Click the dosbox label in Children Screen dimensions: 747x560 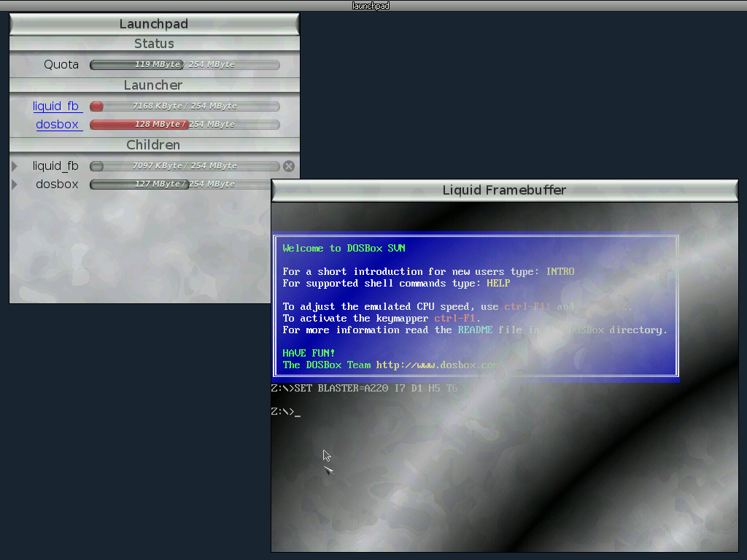[57, 184]
